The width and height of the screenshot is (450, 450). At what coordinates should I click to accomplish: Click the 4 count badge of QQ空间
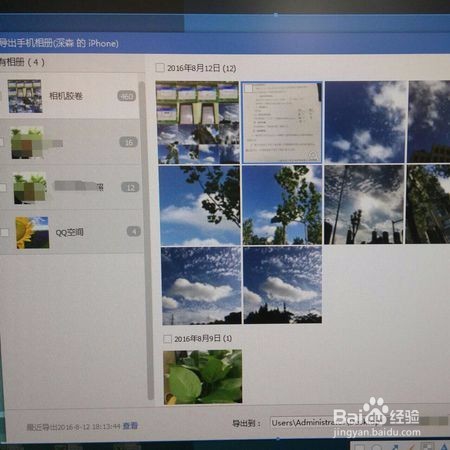point(134,231)
